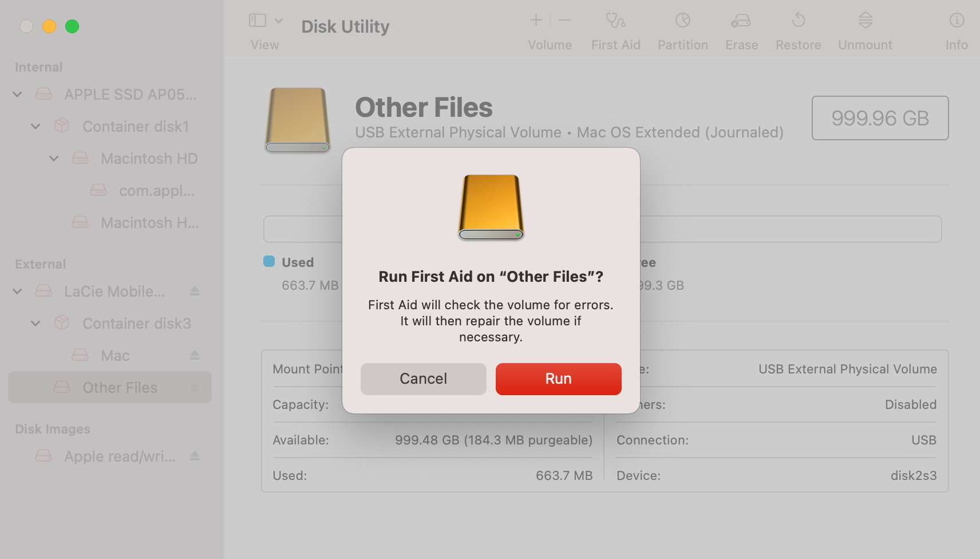
Task: Click the Connection USB value
Action: (x=924, y=440)
